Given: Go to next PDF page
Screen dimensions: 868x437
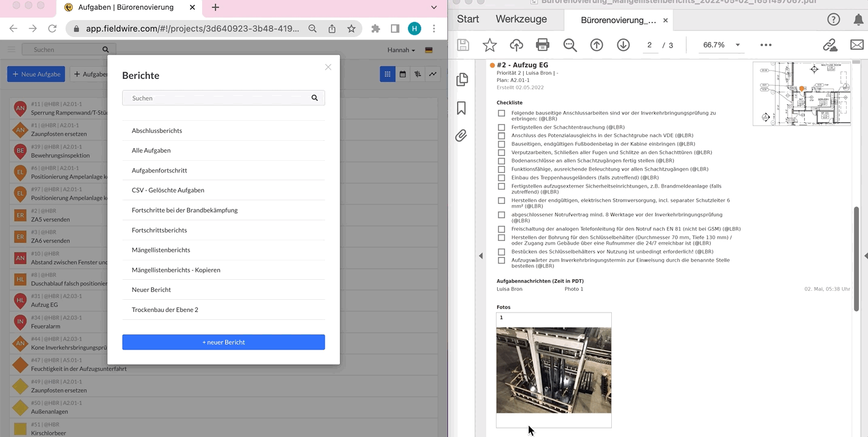Looking at the screenshot, I should point(623,45).
